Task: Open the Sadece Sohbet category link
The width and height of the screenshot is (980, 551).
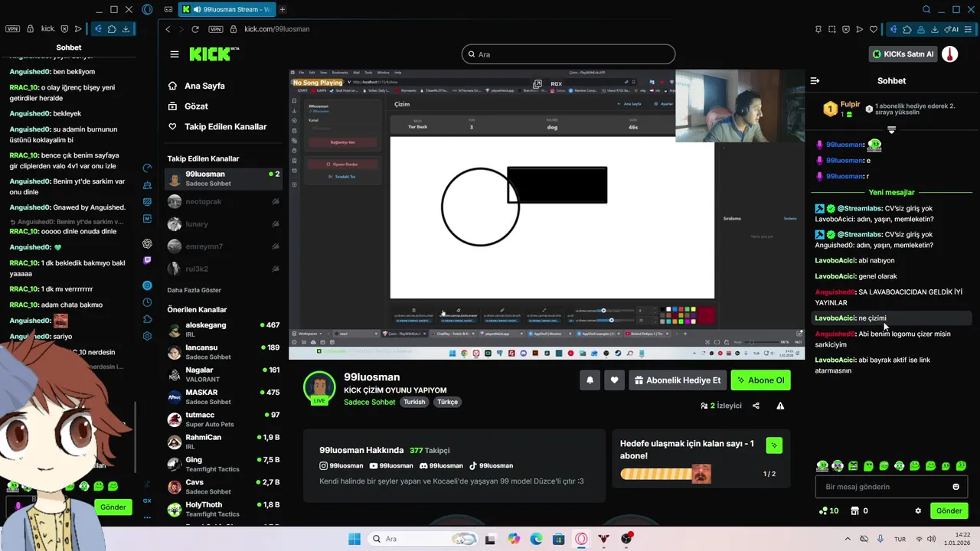Action: [x=370, y=402]
